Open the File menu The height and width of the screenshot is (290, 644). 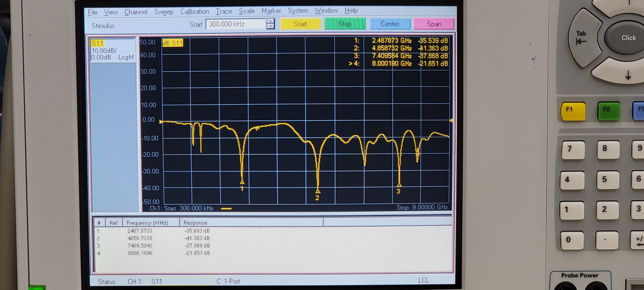pyautogui.click(x=93, y=12)
